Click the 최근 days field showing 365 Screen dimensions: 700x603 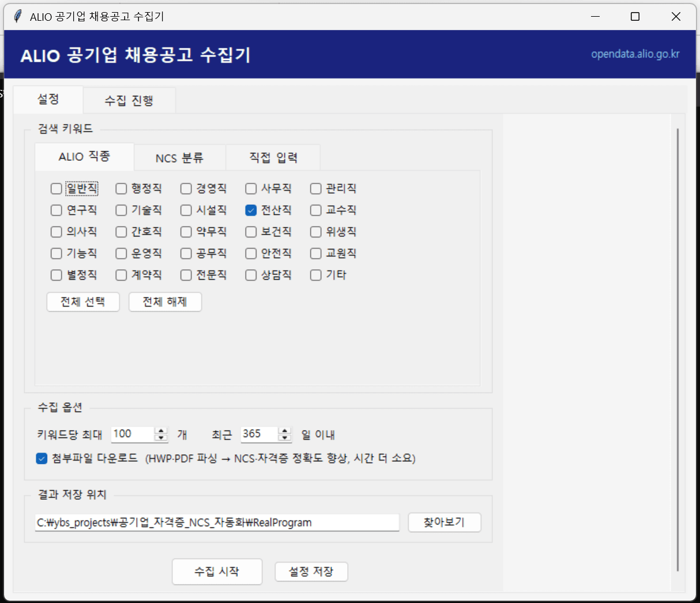point(259,434)
